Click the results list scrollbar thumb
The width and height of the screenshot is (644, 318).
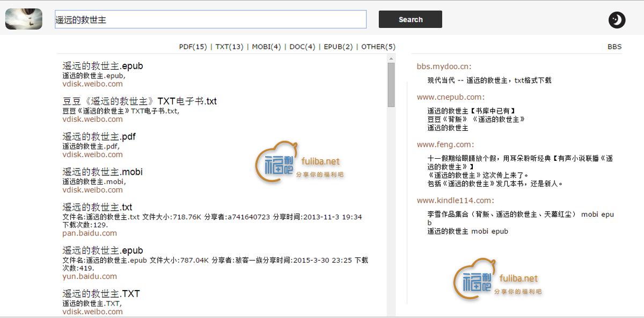pyautogui.click(x=391, y=84)
